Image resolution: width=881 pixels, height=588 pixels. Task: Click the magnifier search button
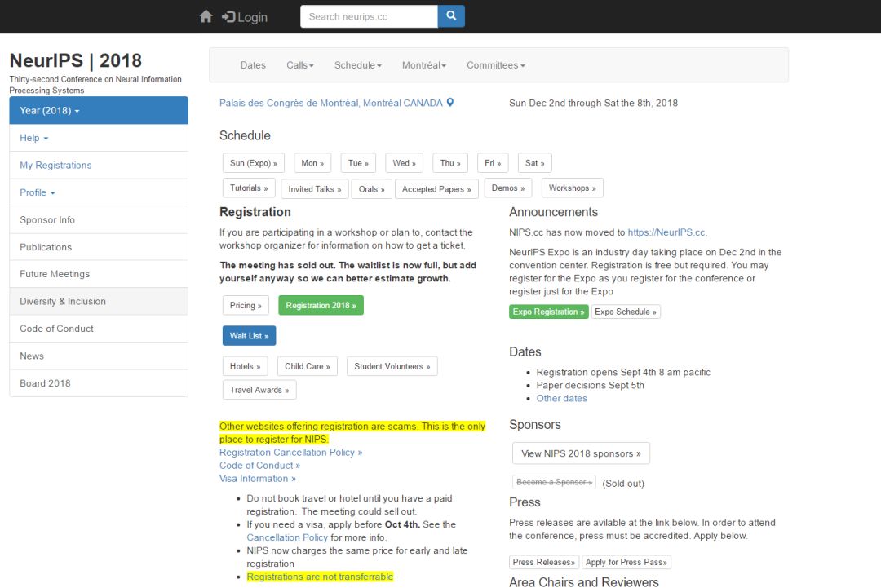(x=451, y=16)
